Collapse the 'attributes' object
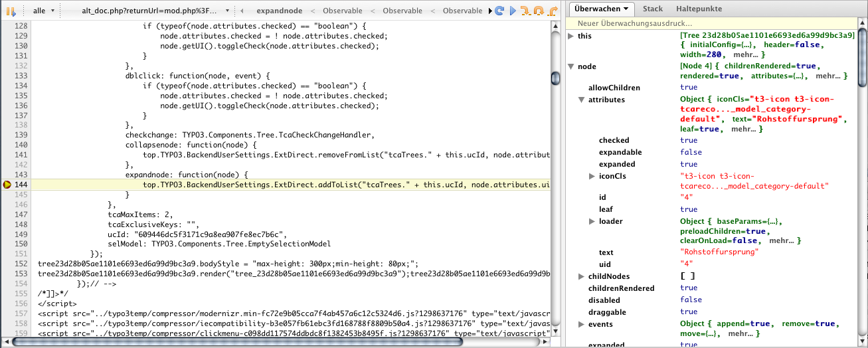The width and height of the screenshot is (868, 348). tap(582, 100)
